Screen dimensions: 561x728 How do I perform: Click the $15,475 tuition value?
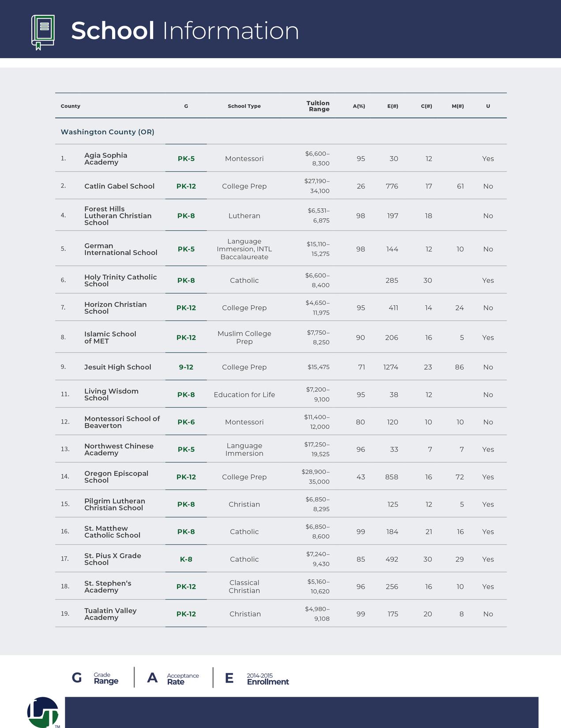point(318,367)
